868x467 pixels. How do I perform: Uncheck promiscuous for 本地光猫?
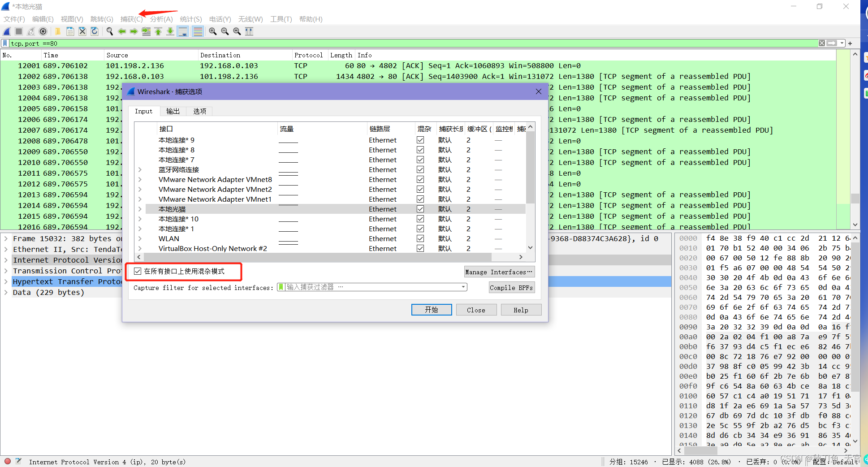tap(420, 209)
